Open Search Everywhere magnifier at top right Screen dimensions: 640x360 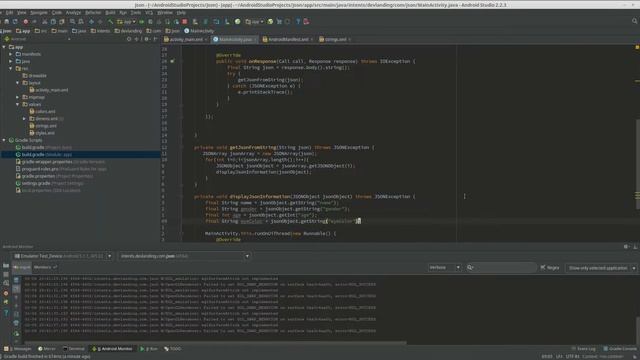coord(634,21)
